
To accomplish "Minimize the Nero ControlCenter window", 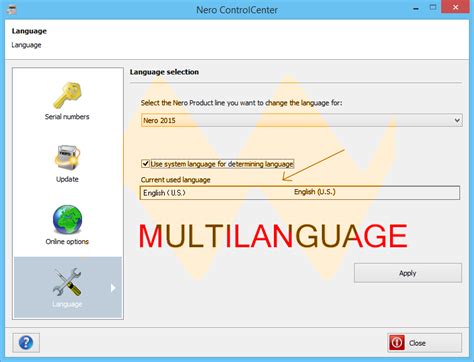I will tap(416, 8).
